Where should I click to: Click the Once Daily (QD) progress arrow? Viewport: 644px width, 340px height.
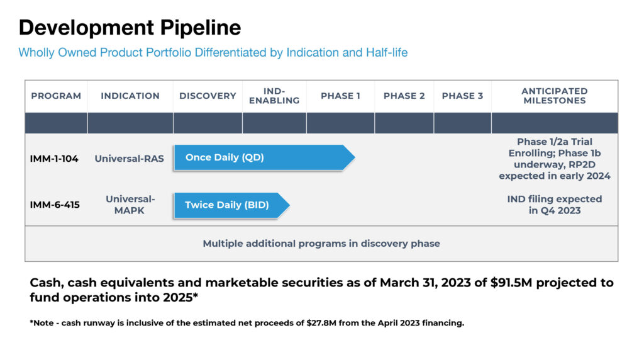[264, 157]
